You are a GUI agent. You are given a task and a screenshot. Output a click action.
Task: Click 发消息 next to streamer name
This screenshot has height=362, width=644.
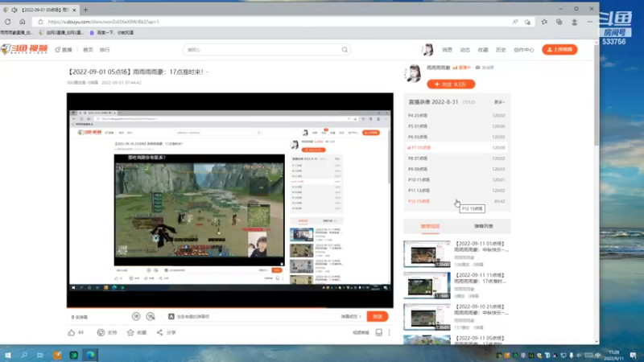pyautogui.click(x=485, y=68)
